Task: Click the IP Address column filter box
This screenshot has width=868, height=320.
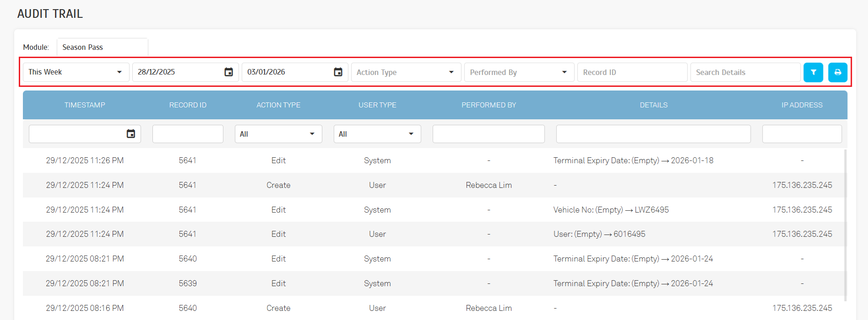Action: tap(802, 134)
